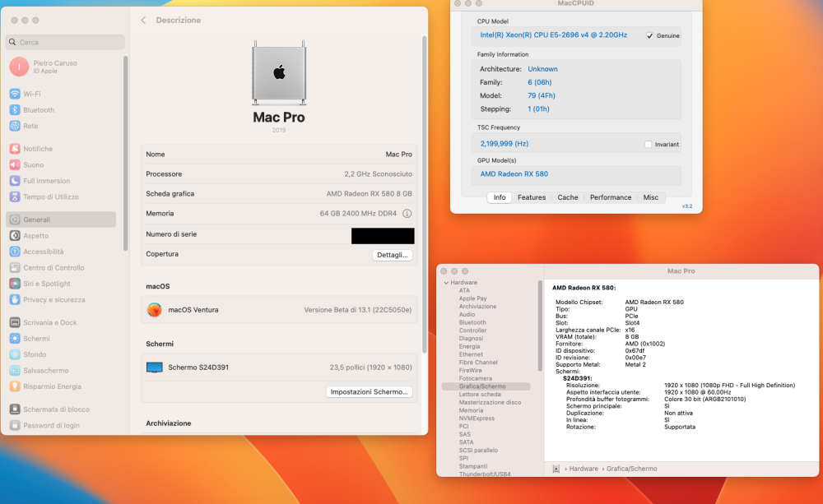The width and height of the screenshot is (823, 504).
Task: Open Full immersion moon icon
Action: pos(15,181)
